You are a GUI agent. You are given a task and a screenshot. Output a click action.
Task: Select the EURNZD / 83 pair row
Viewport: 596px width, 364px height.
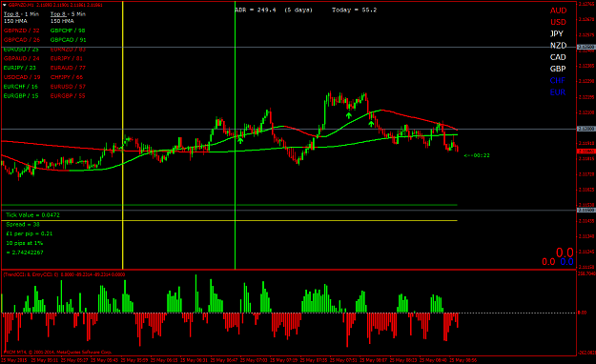68,50
